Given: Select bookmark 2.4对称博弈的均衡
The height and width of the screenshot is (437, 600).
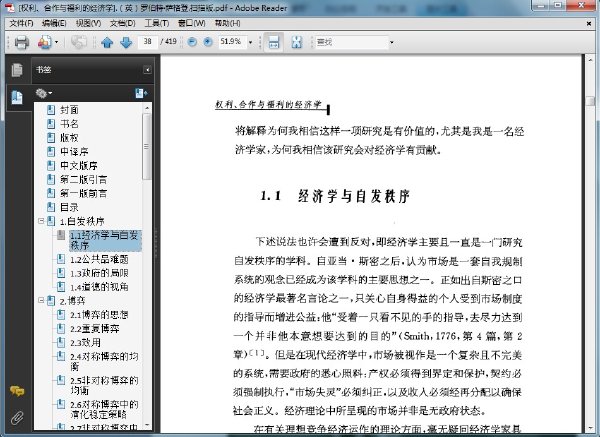Looking at the screenshot, I should point(104,362).
